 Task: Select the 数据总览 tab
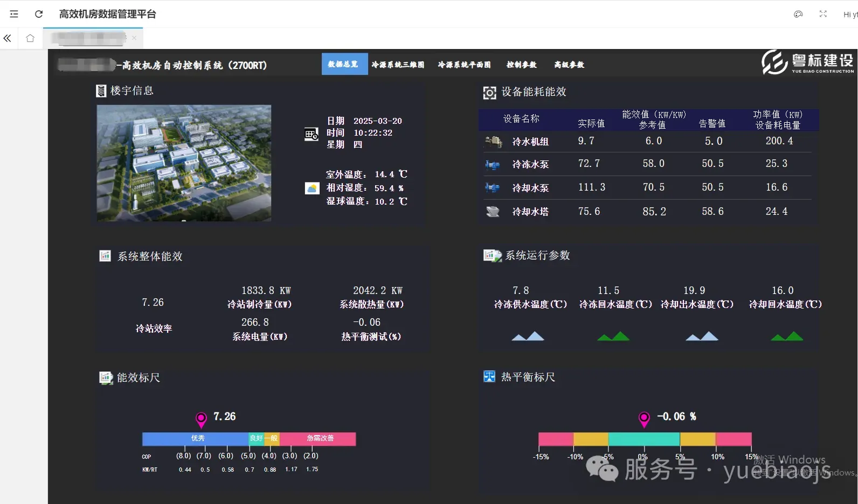[x=345, y=64]
